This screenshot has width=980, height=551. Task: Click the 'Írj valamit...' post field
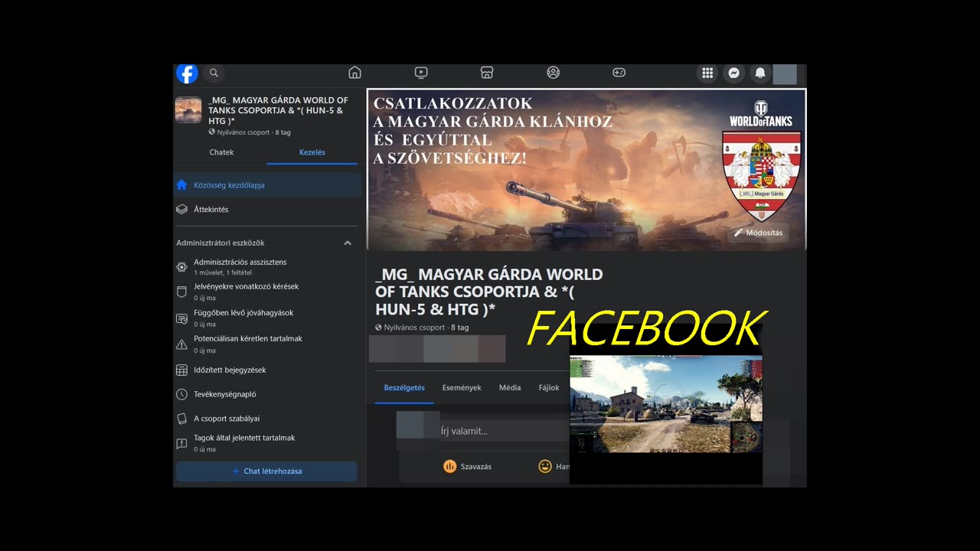point(504,431)
